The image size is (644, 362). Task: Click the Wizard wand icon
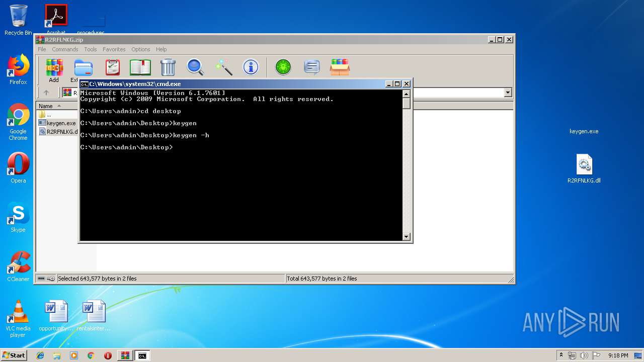pyautogui.click(x=223, y=67)
